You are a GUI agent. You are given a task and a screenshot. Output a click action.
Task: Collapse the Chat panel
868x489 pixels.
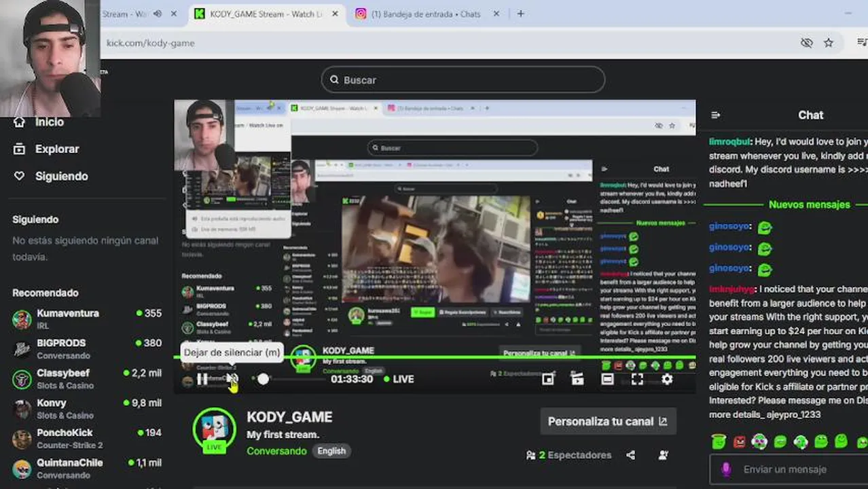coord(715,115)
